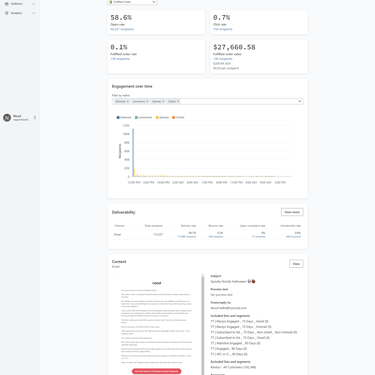
Task: Expand the Analytics sidebar section
Action: point(33,13)
